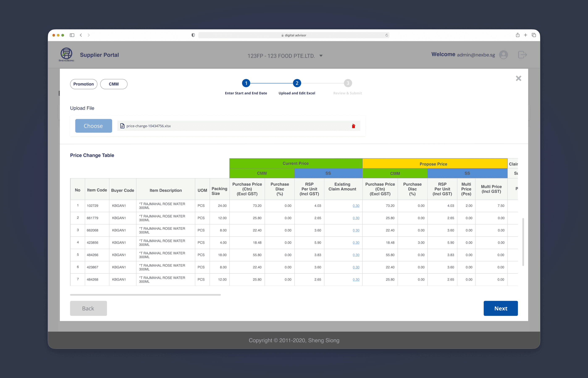
Task: Close the dialog with X icon
Action: 518,78
